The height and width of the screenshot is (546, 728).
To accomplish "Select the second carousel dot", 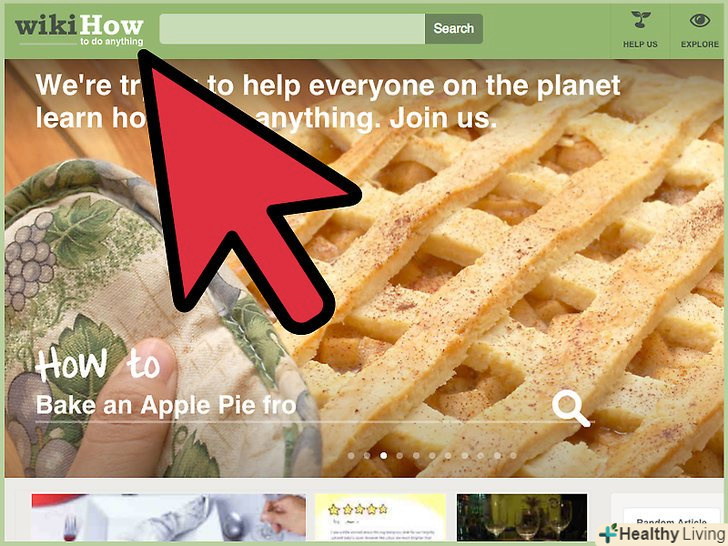I will coord(367,455).
